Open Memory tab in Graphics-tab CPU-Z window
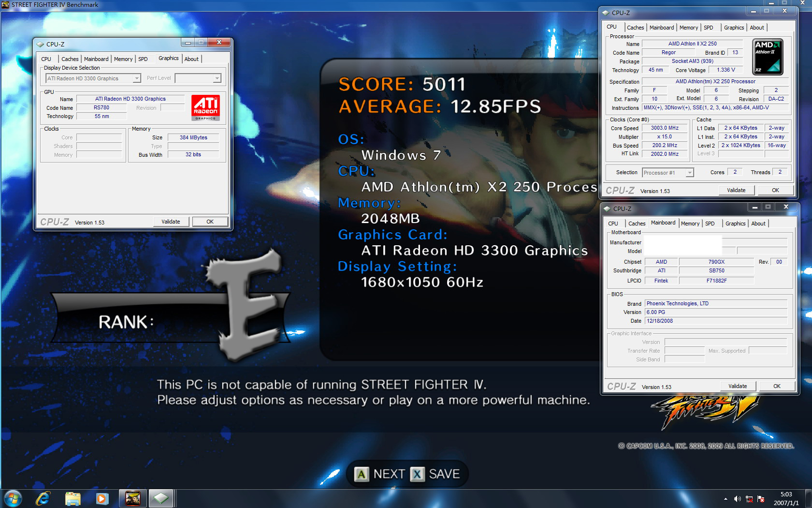This screenshot has width=812, height=508. tap(123, 59)
